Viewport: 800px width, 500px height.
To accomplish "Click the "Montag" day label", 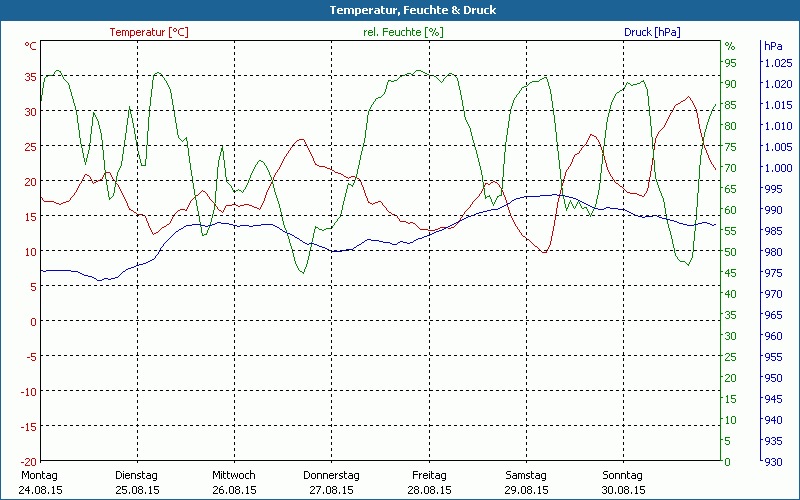I will pos(39,475).
